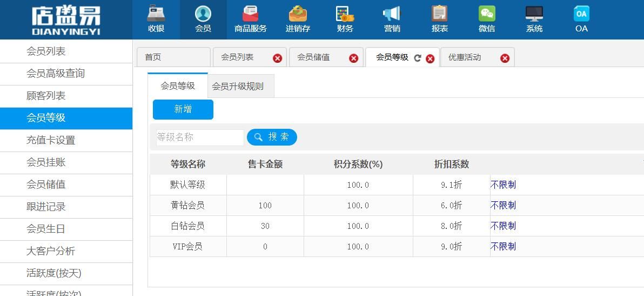This screenshot has height=296, width=644.
Task: Open 会员高级查询 in the sidebar
Action: tap(66, 74)
